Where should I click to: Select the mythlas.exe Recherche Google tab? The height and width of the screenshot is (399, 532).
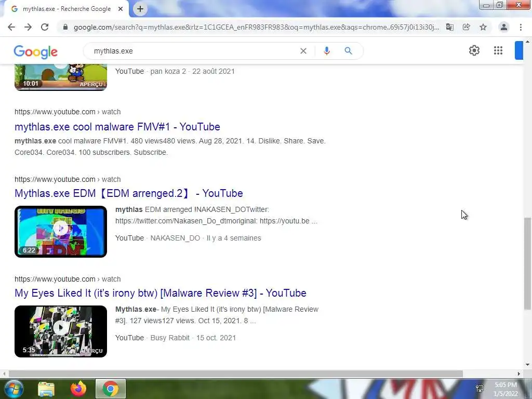[x=66, y=9]
